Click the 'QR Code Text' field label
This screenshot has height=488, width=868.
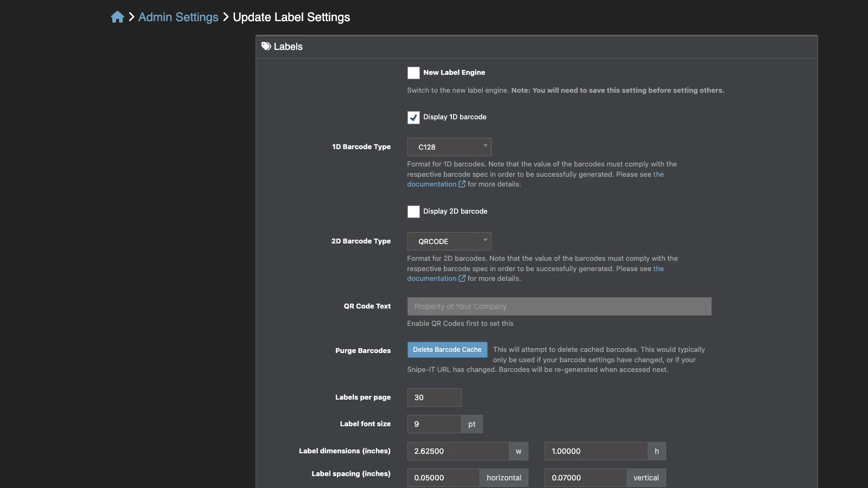coord(367,306)
